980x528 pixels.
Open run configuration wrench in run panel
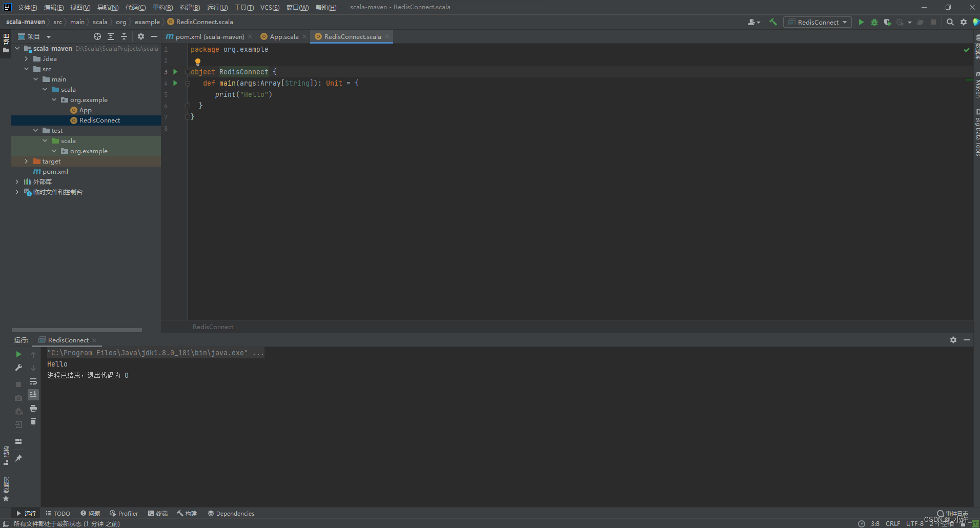pyautogui.click(x=18, y=368)
